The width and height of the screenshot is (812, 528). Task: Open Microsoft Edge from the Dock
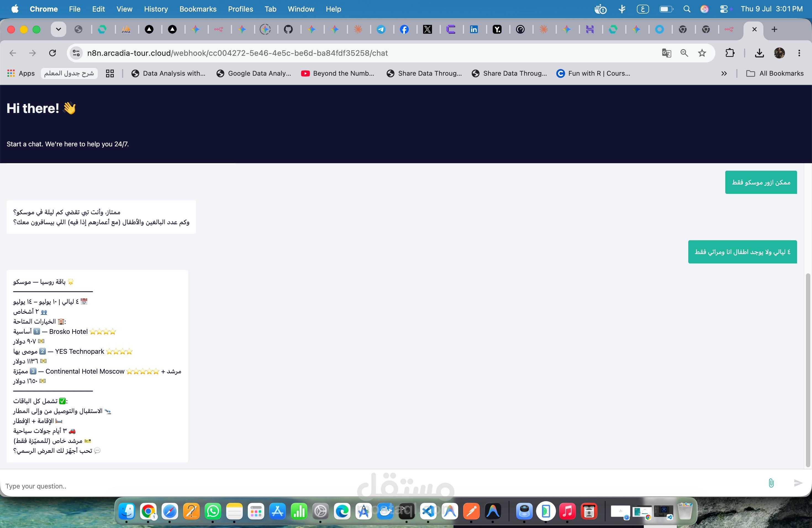342,512
